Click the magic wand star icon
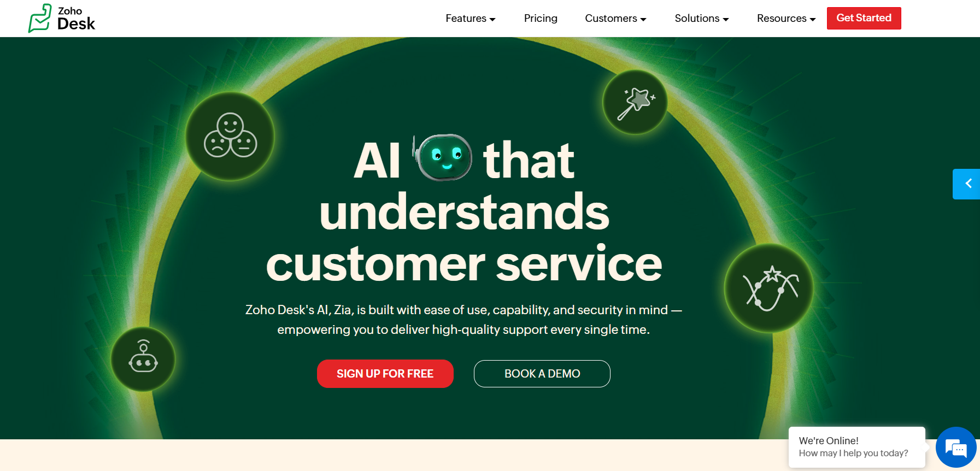Viewport: 980px width, 471px height. 635,102
